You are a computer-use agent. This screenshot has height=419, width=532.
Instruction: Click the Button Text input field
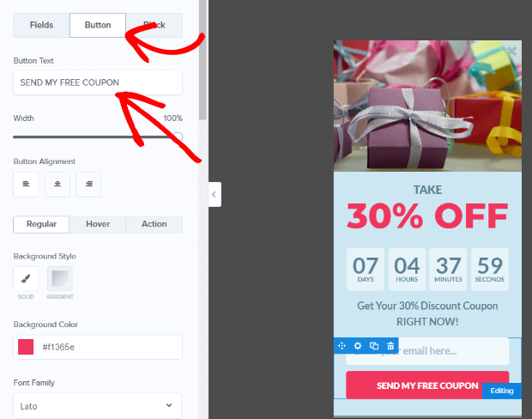[x=98, y=82]
